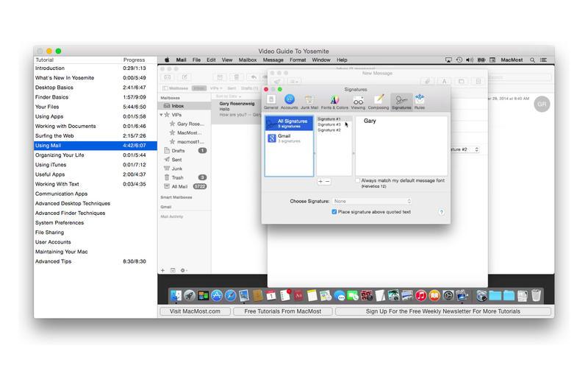Open the Rules preferences pane
588x368 pixels.
click(x=419, y=101)
